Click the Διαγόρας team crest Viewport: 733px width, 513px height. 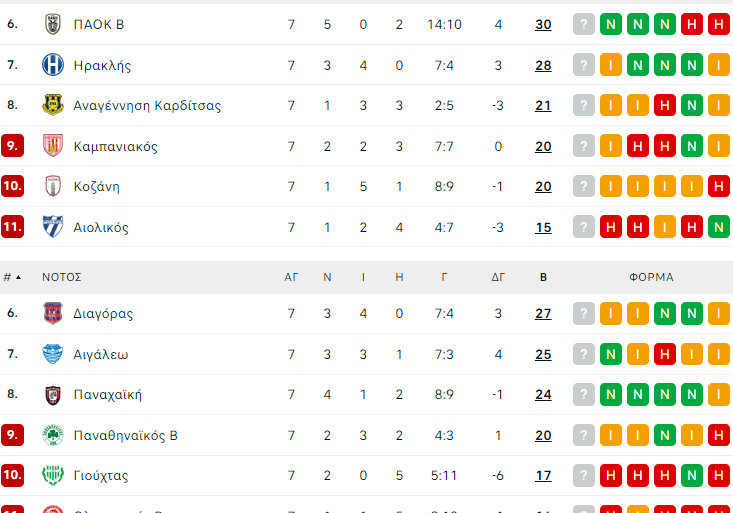53,313
